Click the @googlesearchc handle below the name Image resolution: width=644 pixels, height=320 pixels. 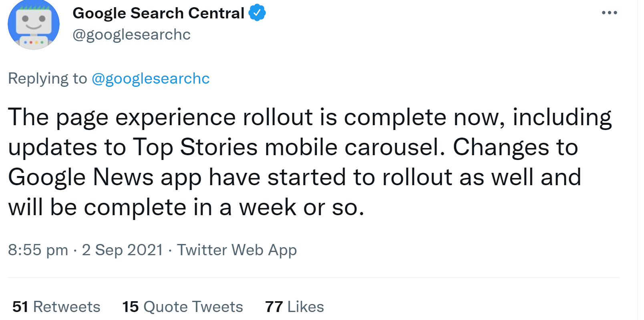pyautogui.click(x=131, y=35)
